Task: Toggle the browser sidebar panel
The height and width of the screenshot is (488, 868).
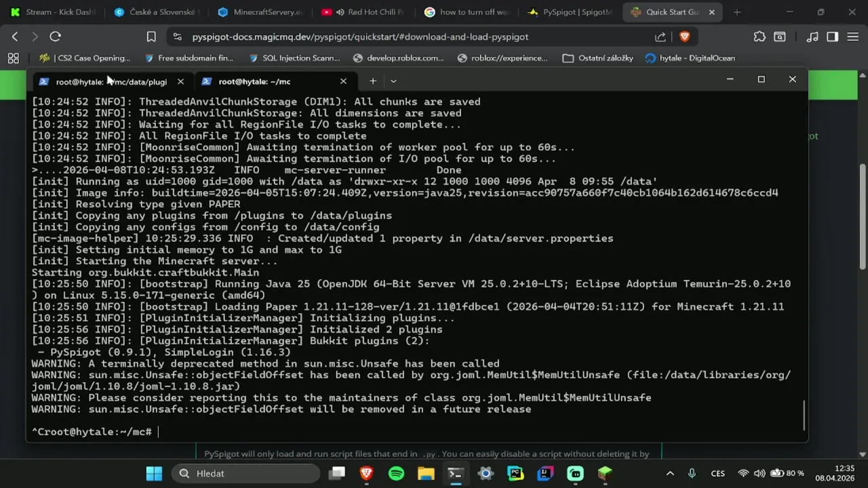Action: [x=832, y=37]
